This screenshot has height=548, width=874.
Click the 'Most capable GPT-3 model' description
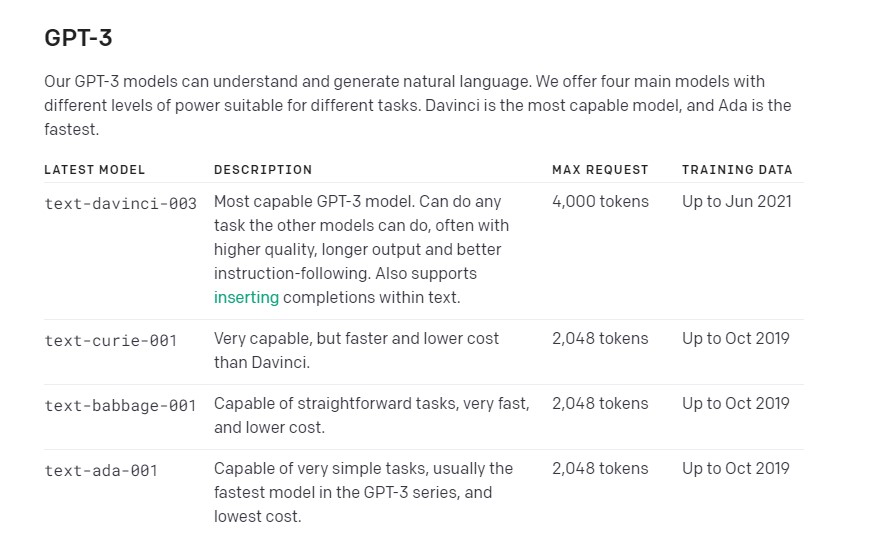pos(361,249)
